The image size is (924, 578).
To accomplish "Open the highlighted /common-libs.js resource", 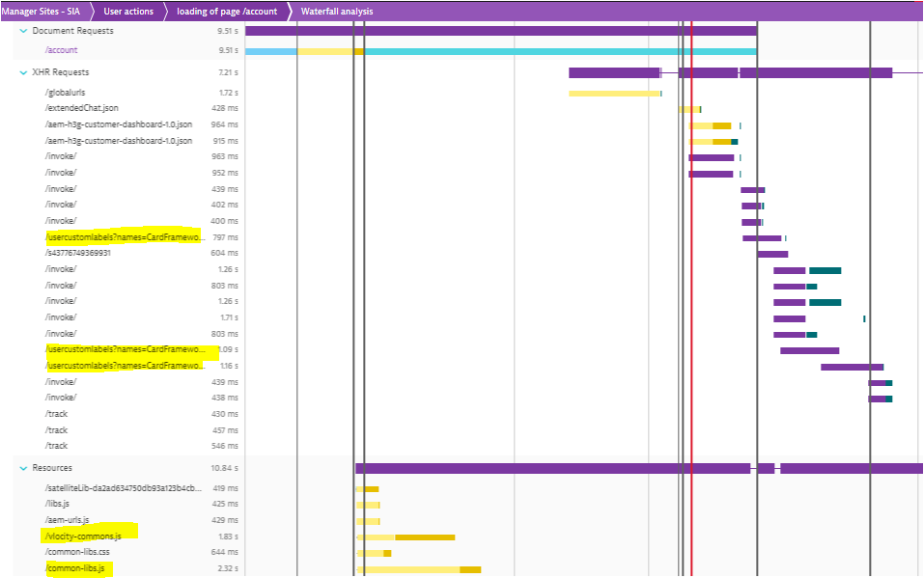I will coord(76,569).
